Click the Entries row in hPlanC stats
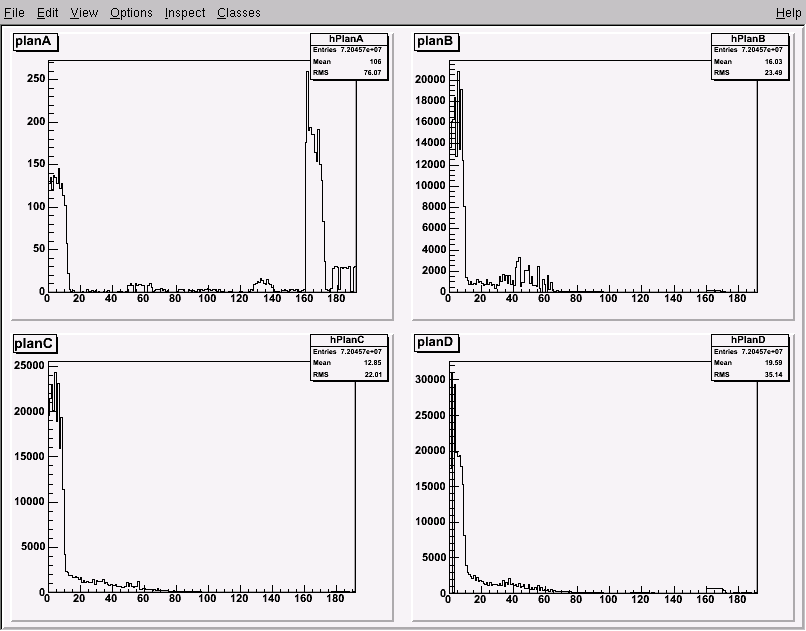This screenshot has height=631, width=806. 348,351
